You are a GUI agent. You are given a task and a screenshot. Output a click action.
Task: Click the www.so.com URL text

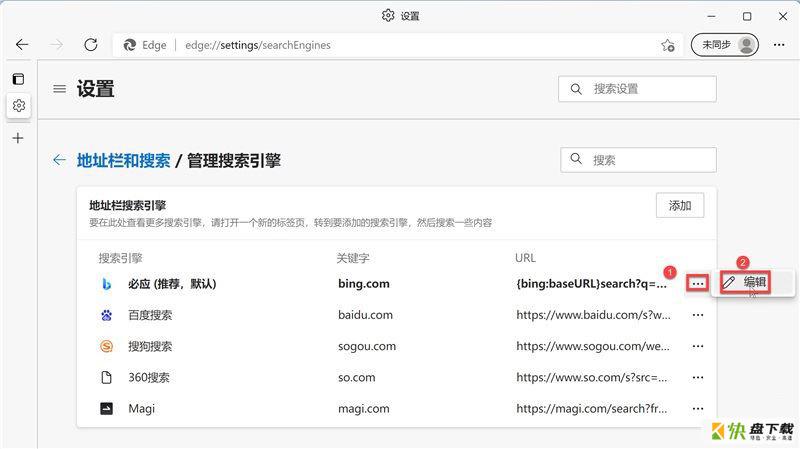tap(591, 378)
